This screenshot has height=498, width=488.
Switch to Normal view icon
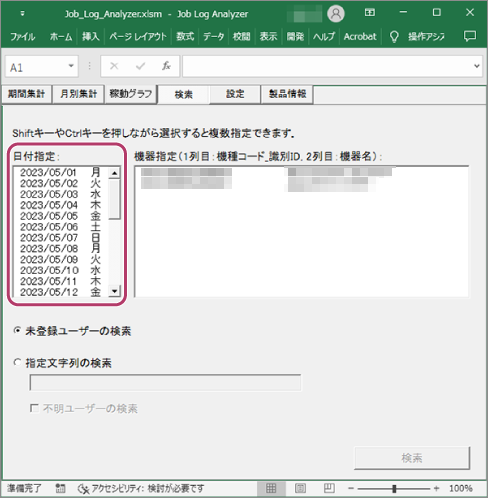coord(271,488)
